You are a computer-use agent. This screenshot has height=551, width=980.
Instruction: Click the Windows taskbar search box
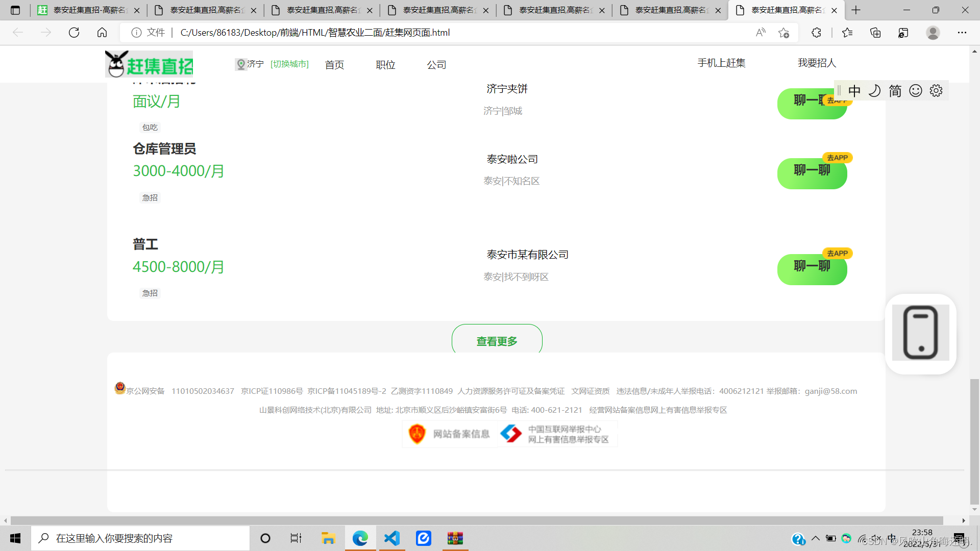140,538
